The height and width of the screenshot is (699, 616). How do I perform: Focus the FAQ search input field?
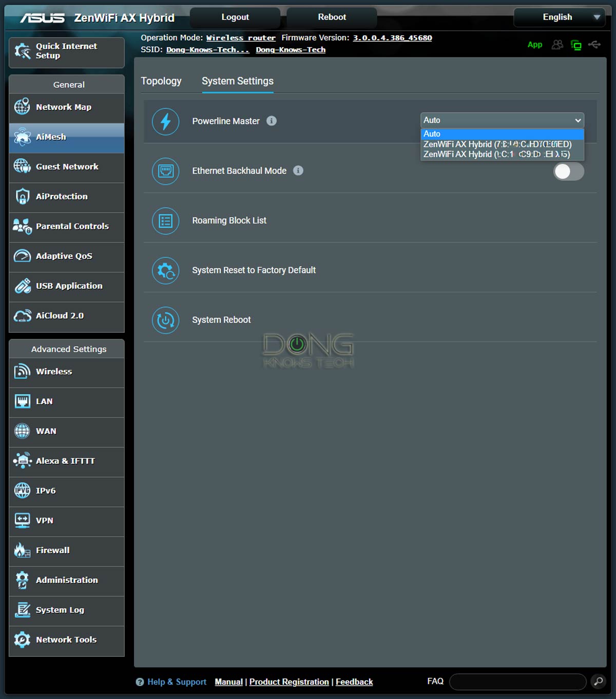[x=518, y=682]
